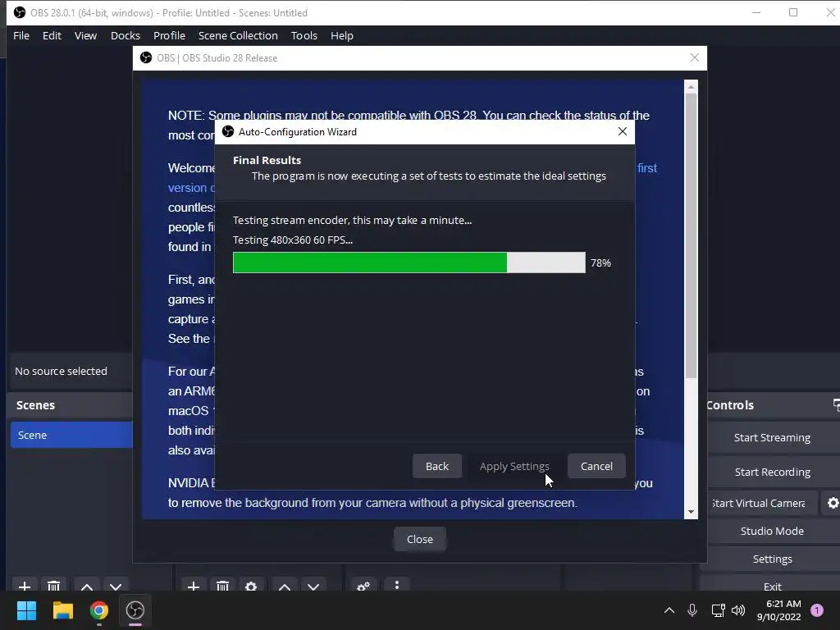Open Settings from Controls dock
The width and height of the screenshot is (840, 630).
(772, 559)
